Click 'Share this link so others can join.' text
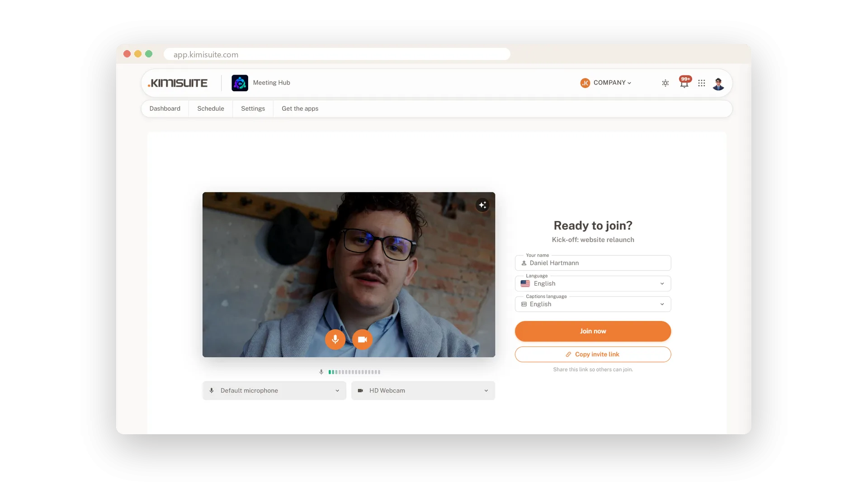868x488 pixels. 593,370
